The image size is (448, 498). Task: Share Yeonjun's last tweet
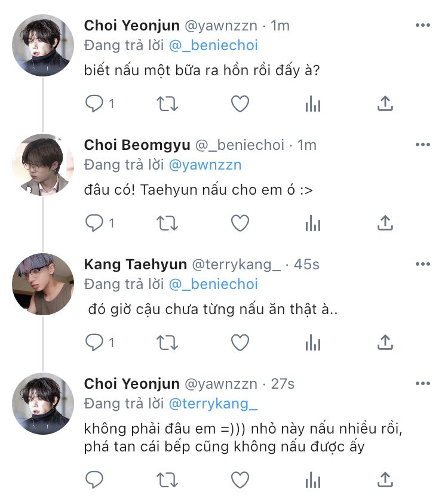click(385, 479)
